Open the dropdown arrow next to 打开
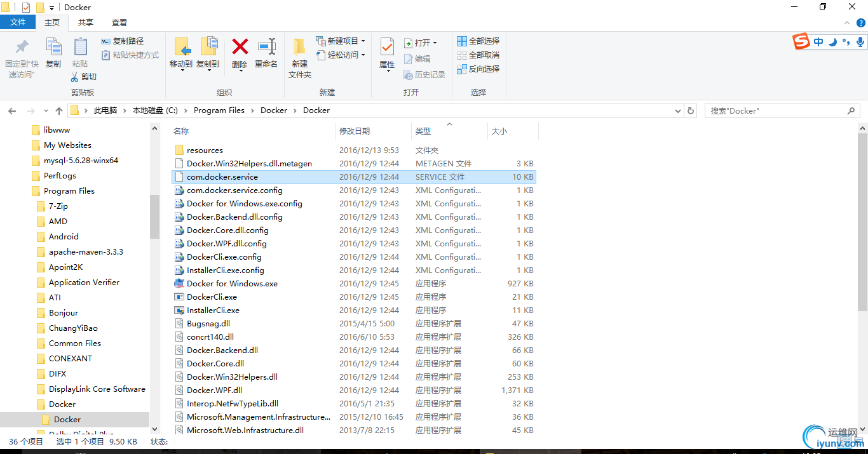Screen dimensions: 868x454 pyautogui.click(x=435, y=43)
